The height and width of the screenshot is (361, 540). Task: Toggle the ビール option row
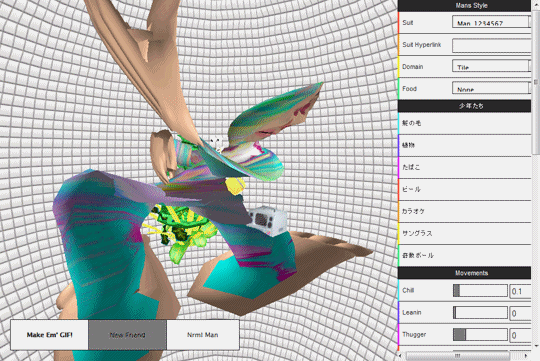tap(465, 189)
